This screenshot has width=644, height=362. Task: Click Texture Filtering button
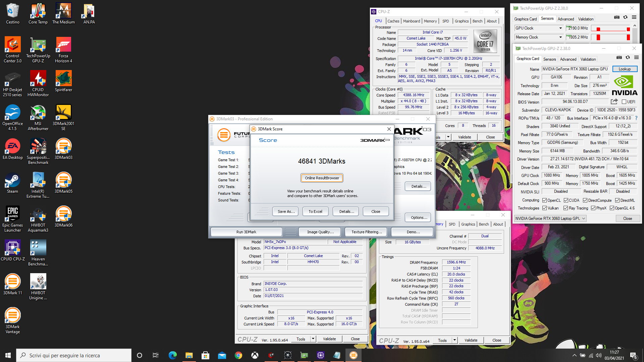367,232
